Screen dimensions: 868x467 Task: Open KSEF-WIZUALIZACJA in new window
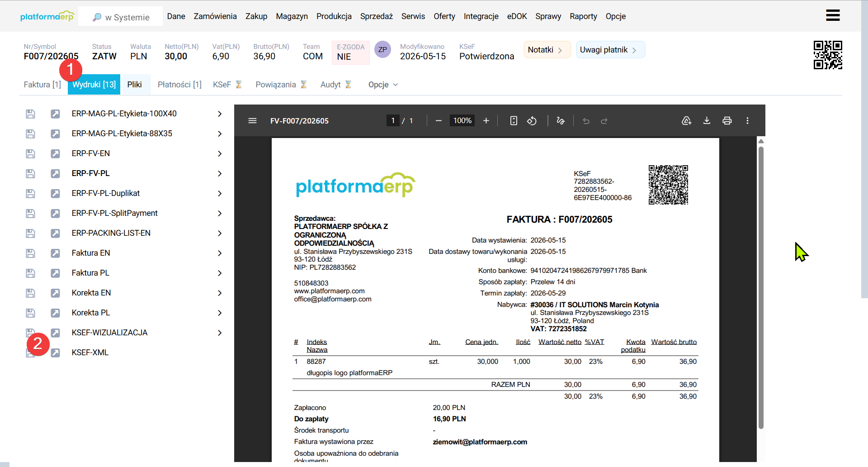(x=55, y=333)
